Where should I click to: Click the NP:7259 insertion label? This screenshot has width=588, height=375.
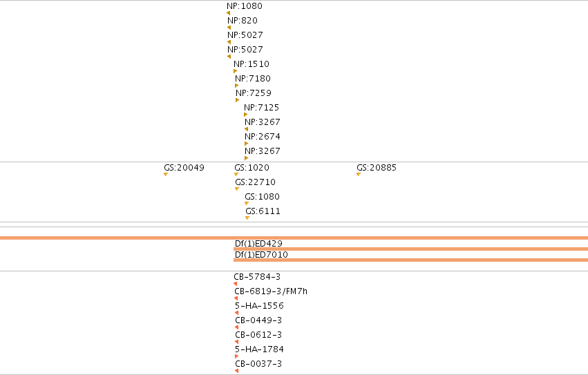[x=254, y=93]
